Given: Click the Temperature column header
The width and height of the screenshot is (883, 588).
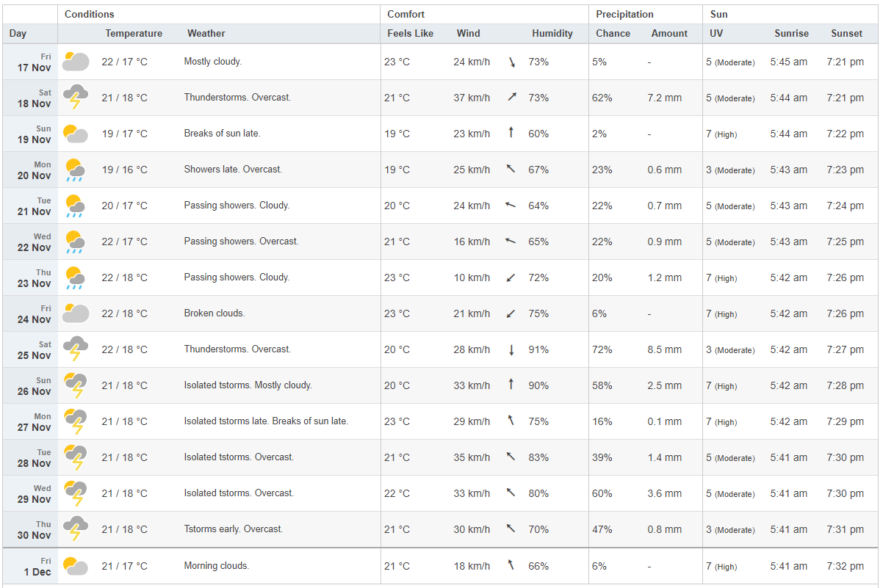Looking at the screenshot, I should pyautogui.click(x=134, y=33).
